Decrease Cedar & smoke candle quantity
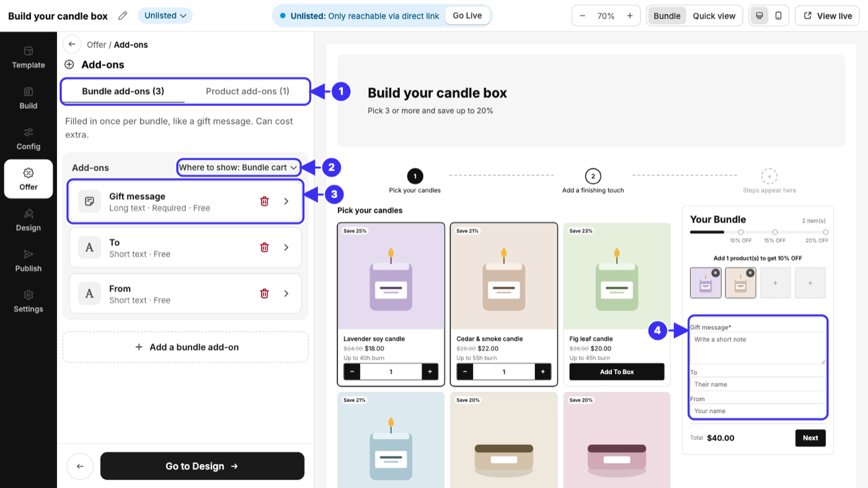 pos(465,372)
